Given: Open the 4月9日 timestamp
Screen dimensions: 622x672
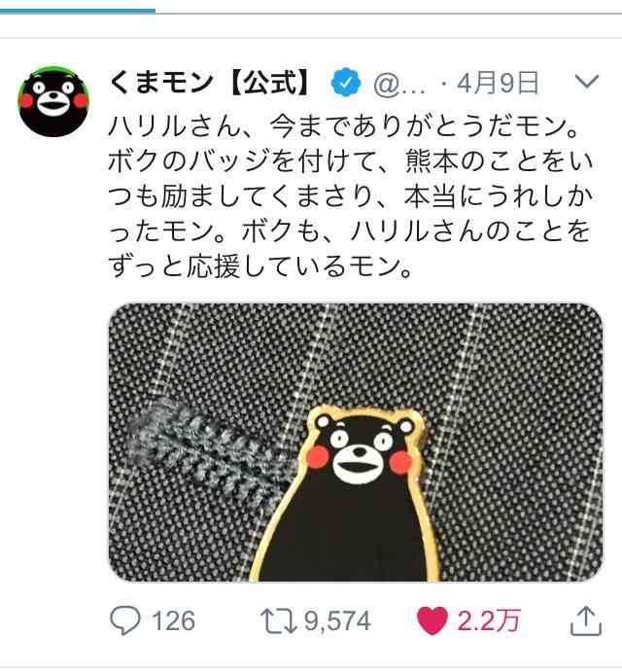Looking at the screenshot, I should pos(498,83).
